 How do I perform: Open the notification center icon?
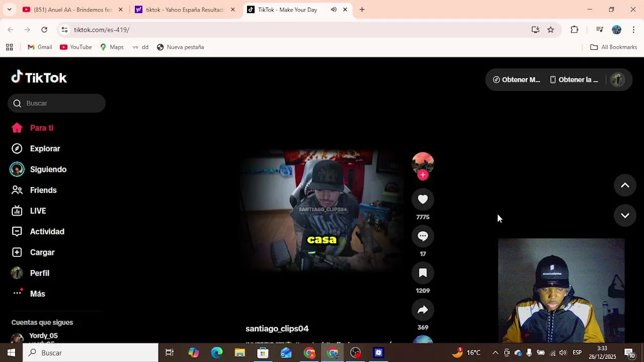pyautogui.click(x=629, y=353)
